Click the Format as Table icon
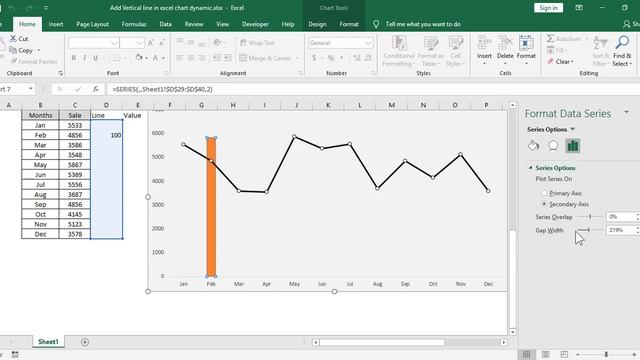 pyautogui.click(x=430, y=43)
